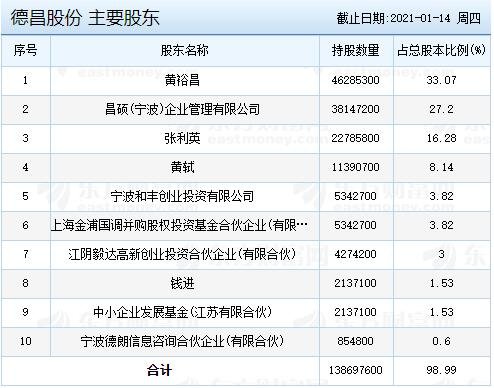Select shareholder name 黄裕昌

182,80
